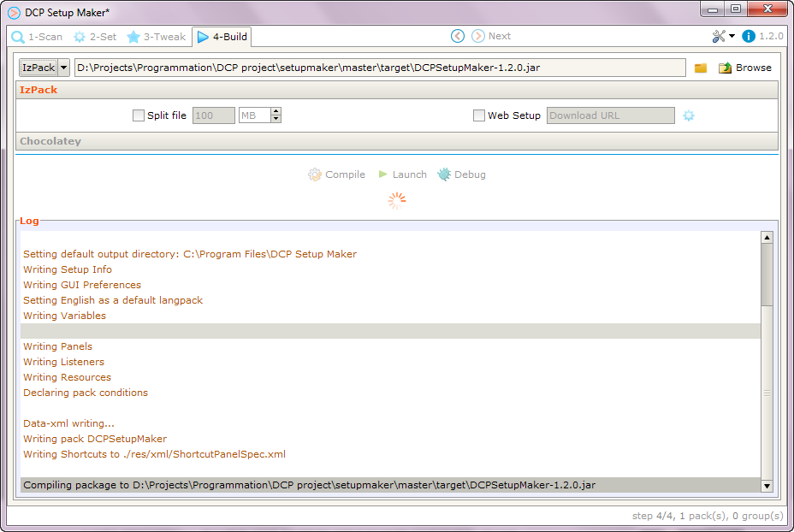Viewport: 794px width, 532px height.
Task: Click the log scrollbar down arrow
Action: click(x=767, y=486)
